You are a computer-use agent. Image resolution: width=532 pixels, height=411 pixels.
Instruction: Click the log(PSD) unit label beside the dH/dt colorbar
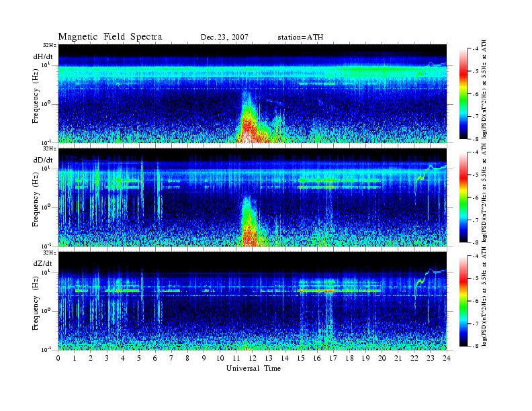click(484, 89)
